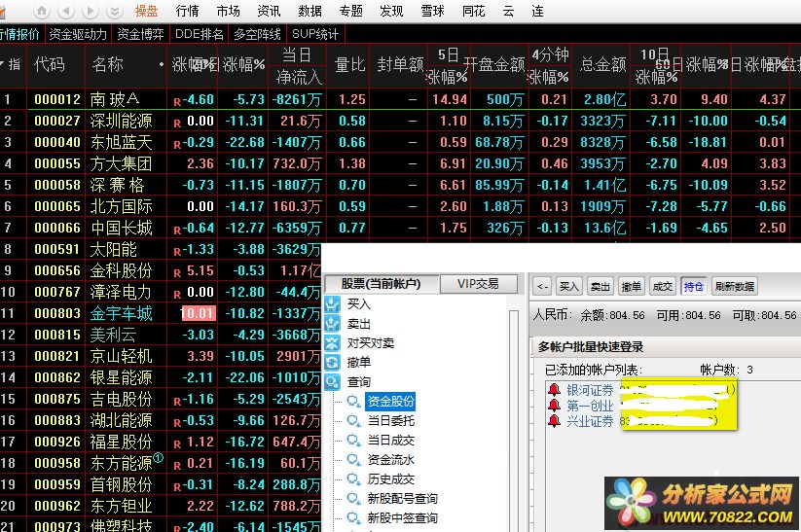Open the 数据 menu
Image resolution: width=801 pixels, height=532 pixels.
coord(310,11)
